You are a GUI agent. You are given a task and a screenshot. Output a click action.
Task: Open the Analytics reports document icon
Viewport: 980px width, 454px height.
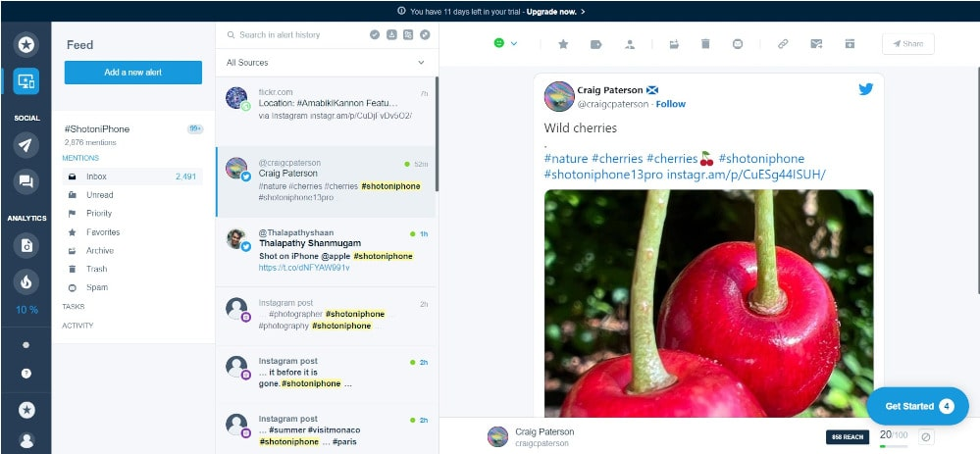26,245
